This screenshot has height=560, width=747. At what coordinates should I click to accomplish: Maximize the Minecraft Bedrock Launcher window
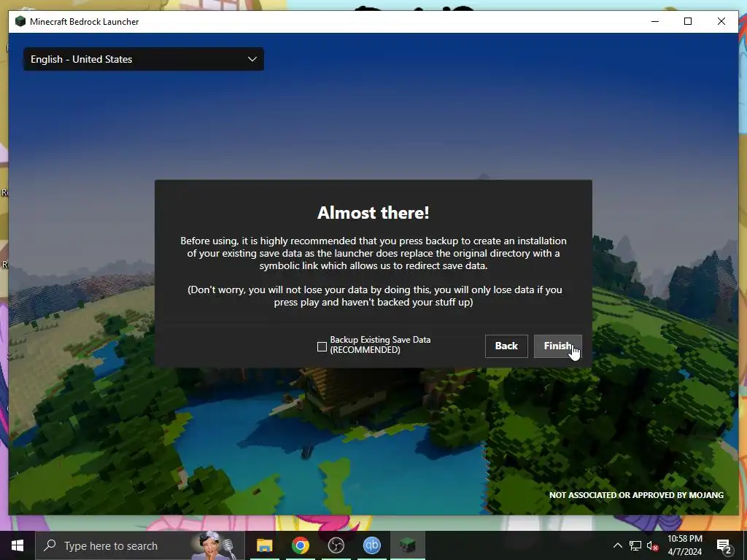687,21
